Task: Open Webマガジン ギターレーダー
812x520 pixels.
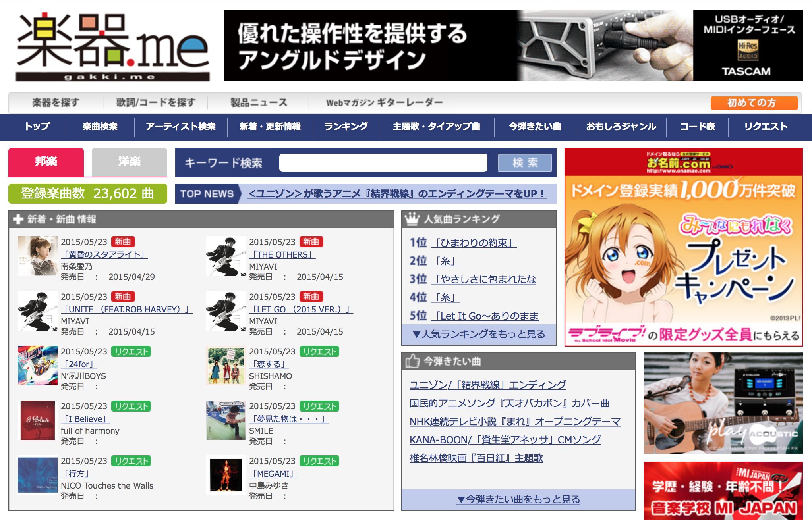Action: click(384, 103)
